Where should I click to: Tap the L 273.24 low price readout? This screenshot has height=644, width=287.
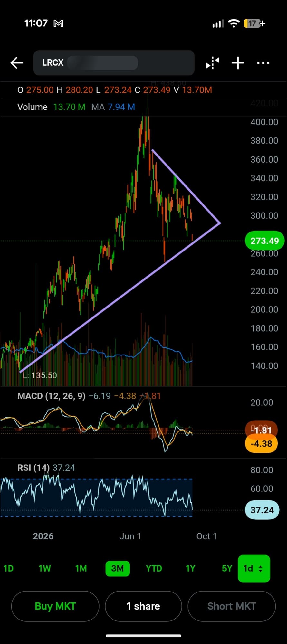pyautogui.click(x=114, y=90)
